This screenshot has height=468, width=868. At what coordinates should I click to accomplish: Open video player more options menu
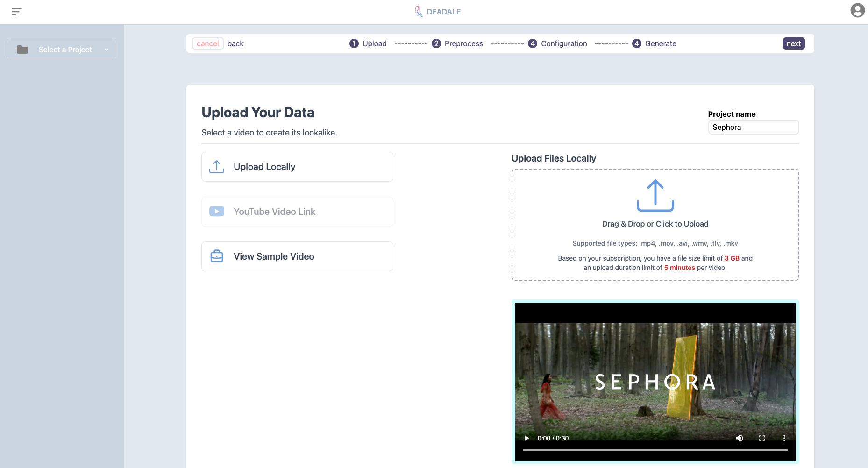[x=784, y=438]
